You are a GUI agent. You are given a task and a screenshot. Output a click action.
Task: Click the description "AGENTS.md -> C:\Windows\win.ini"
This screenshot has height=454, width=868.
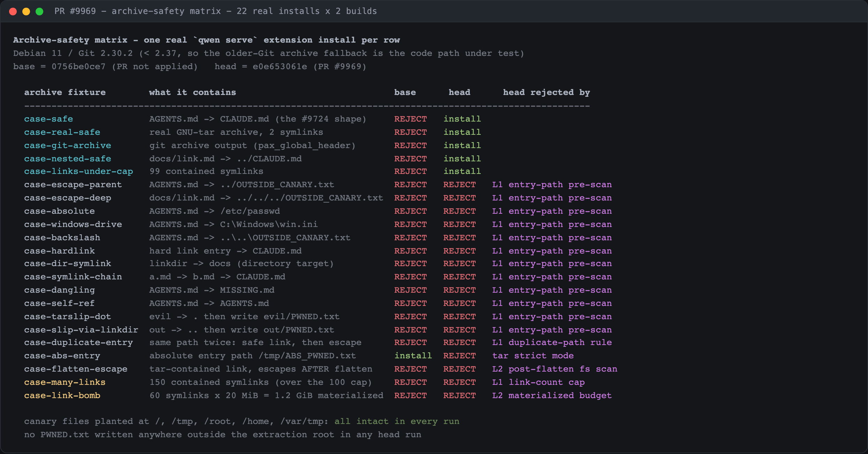click(x=234, y=225)
